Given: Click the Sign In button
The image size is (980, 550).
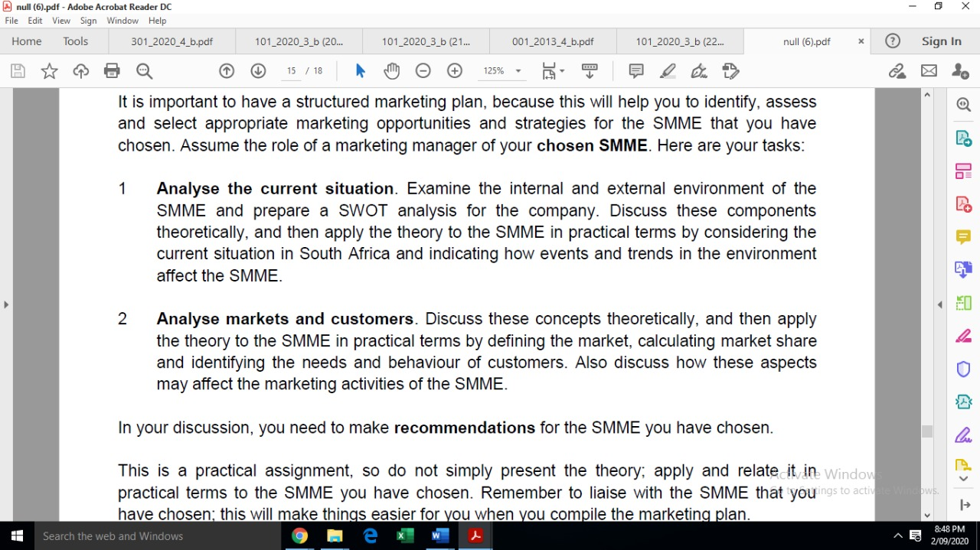Looking at the screenshot, I should (941, 41).
